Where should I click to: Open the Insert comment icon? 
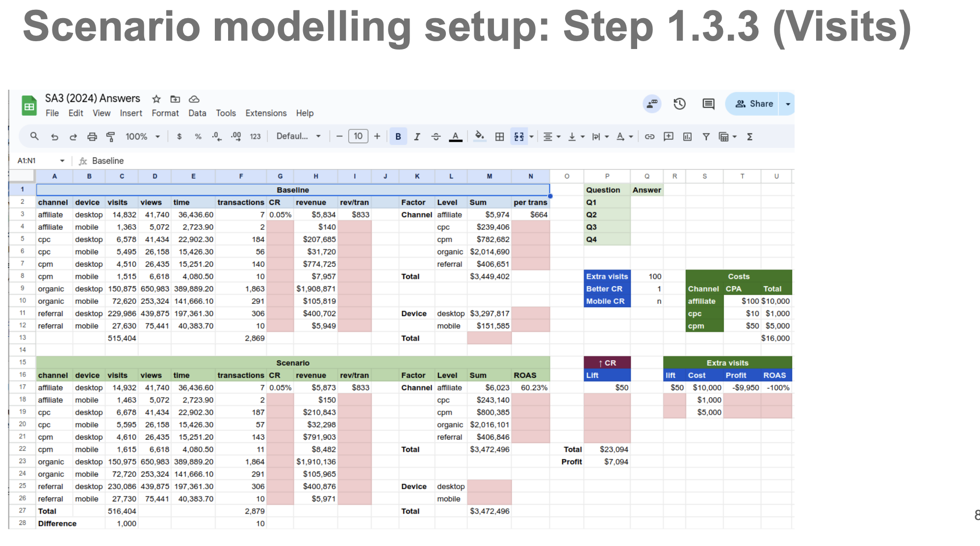668,137
